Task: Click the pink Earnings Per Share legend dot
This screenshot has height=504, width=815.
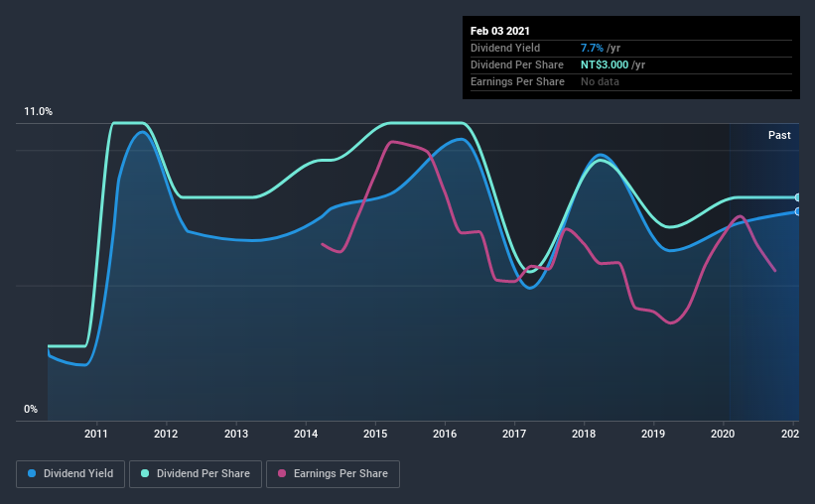Action: click(x=282, y=473)
